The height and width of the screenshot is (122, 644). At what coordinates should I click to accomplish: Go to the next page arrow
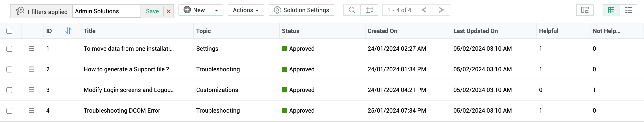tap(441, 10)
